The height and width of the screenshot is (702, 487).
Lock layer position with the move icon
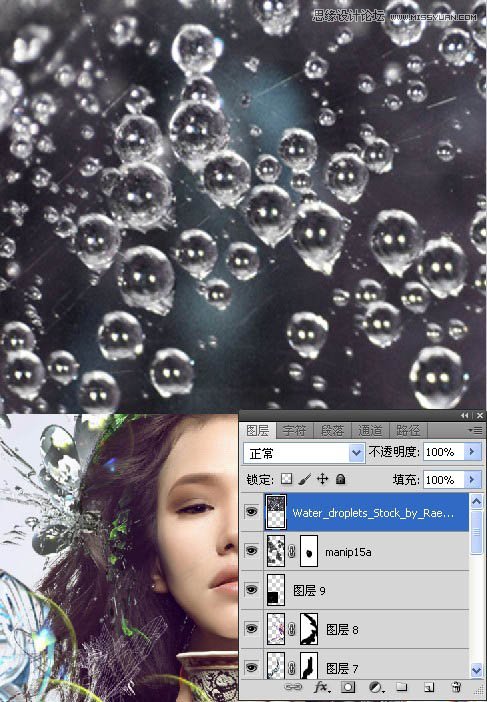point(322,479)
